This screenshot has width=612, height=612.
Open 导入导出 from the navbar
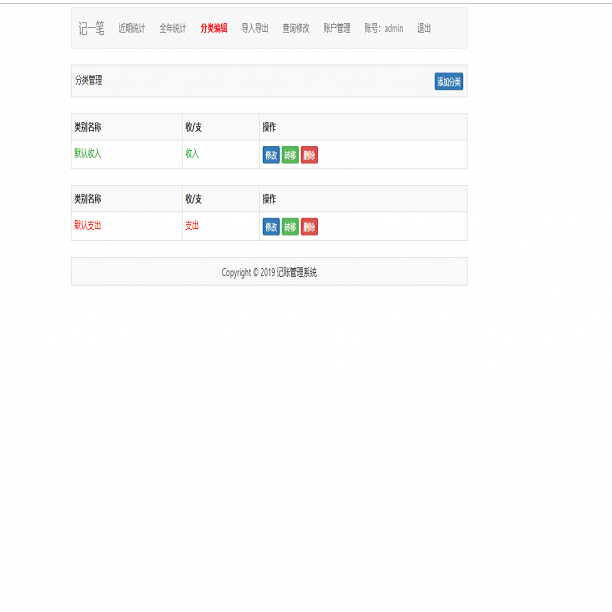click(x=255, y=28)
